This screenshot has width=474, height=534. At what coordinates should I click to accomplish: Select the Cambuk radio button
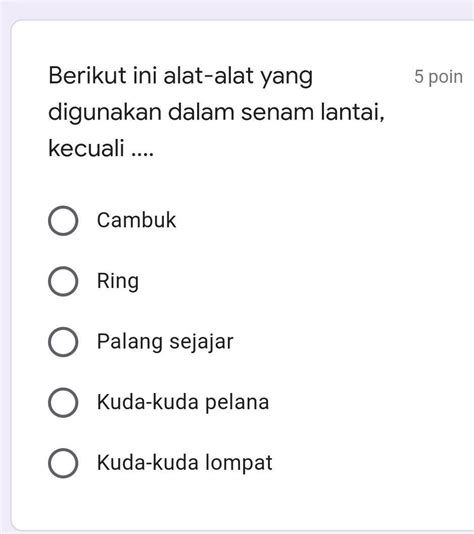63,220
